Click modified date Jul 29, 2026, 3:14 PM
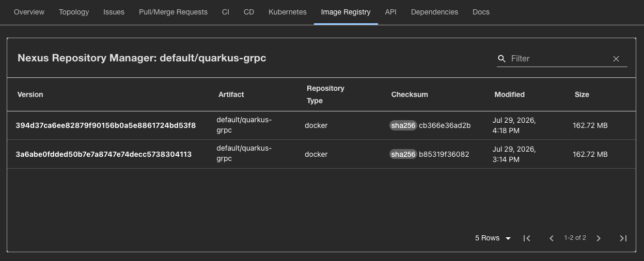The height and width of the screenshot is (261, 644). click(514, 154)
